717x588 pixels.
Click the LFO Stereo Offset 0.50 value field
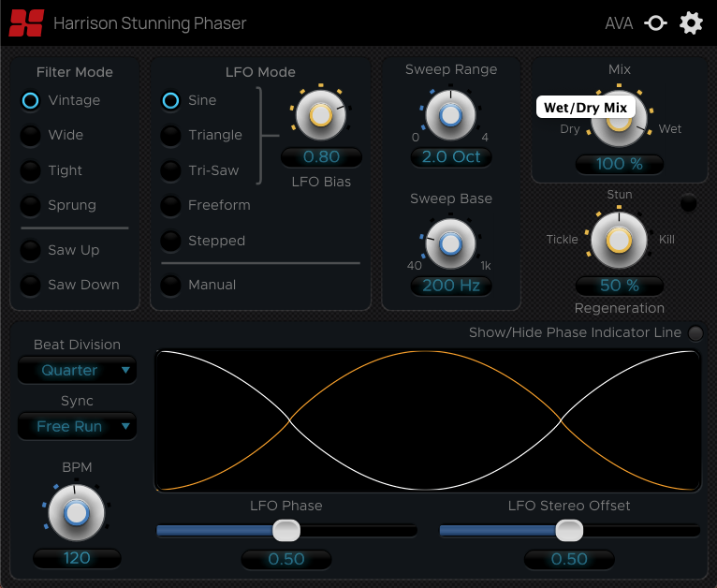(x=569, y=559)
